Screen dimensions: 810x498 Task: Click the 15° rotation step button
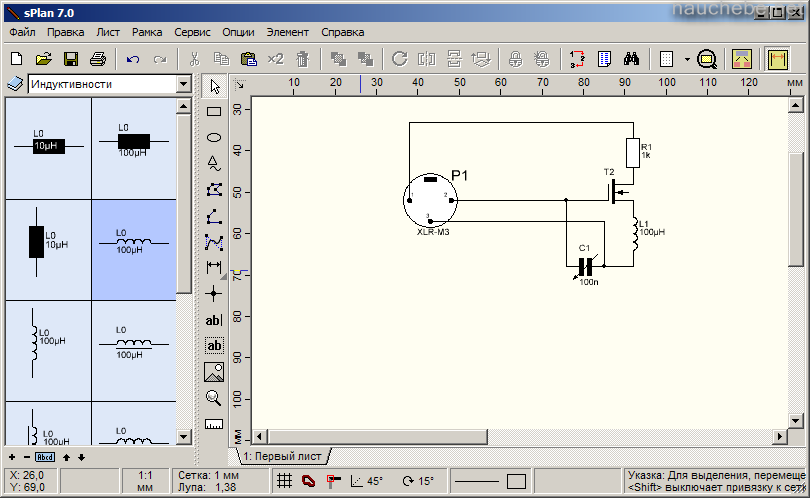(x=417, y=481)
